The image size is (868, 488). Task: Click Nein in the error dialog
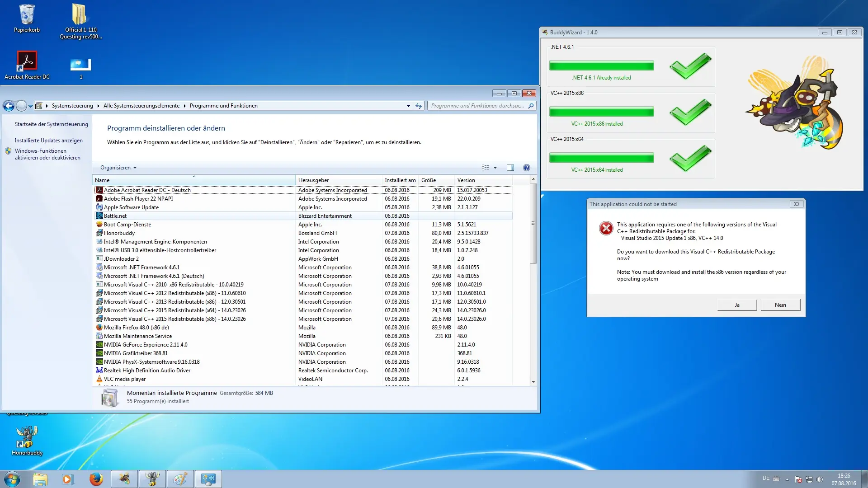pos(780,305)
